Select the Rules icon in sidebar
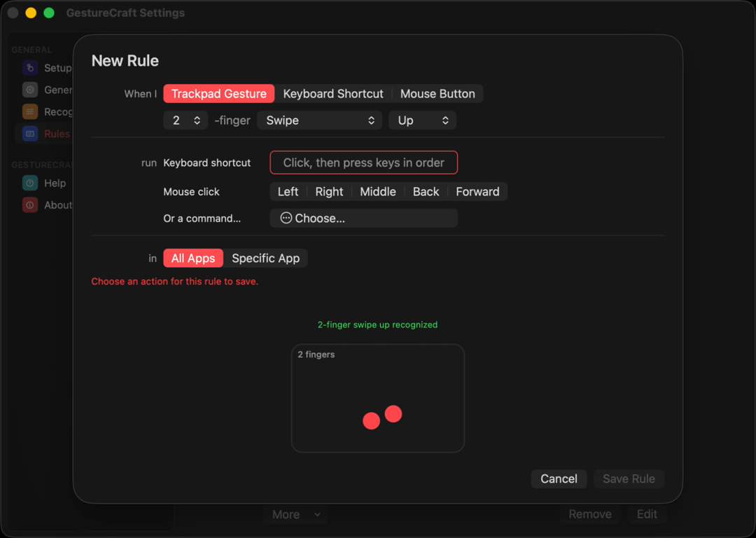Viewport: 756px width, 538px height. coord(30,134)
